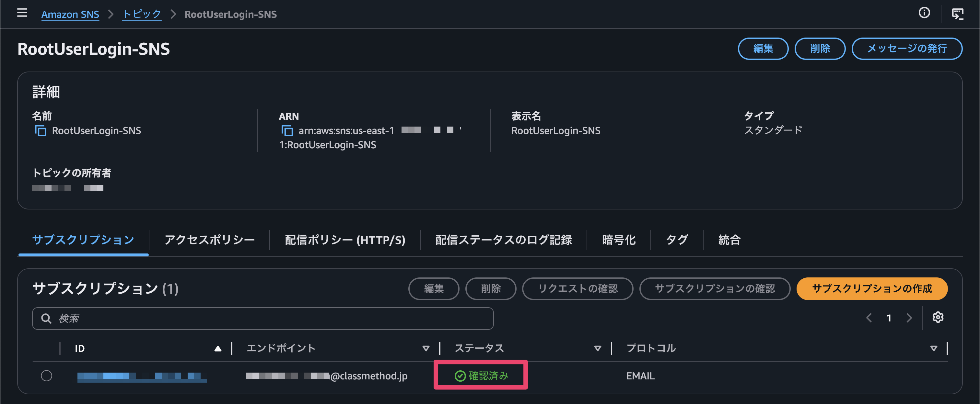Sort by エンドポイント column arrow
This screenshot has height=404, width=980.
[x=426, y=349]
